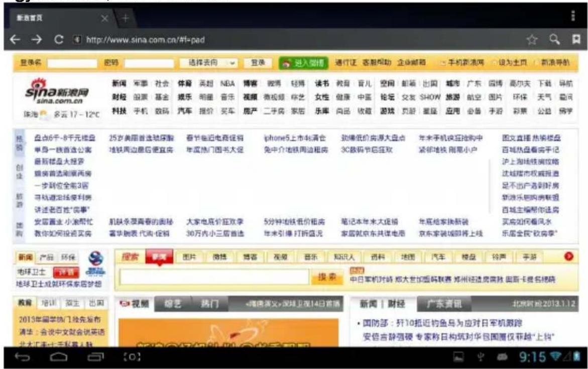Select the 地图 search tab
The image size is (588, 369).
click(408, 257)
